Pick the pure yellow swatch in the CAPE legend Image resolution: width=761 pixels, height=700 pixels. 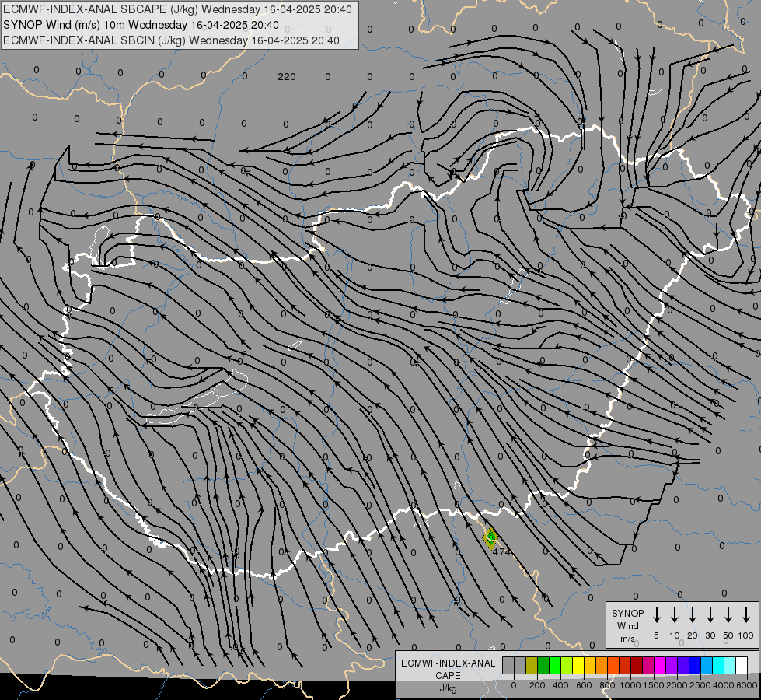tap(578, 665)
